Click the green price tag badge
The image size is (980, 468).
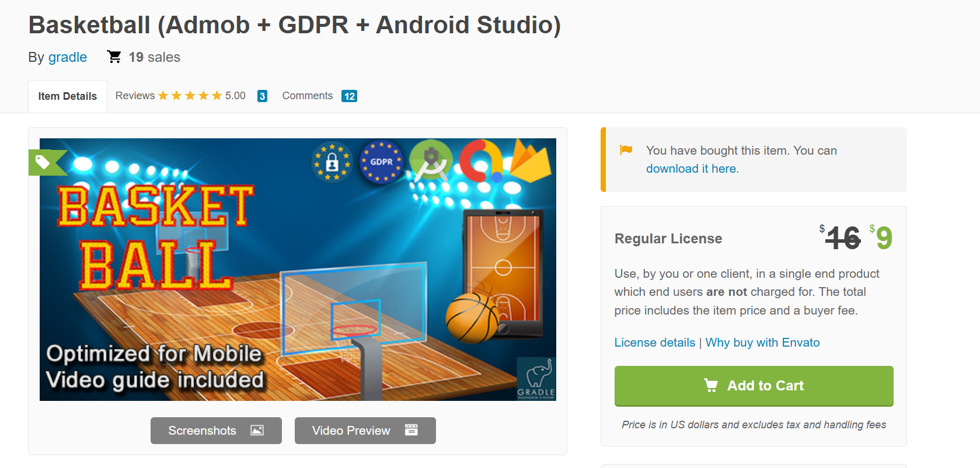coord(46,162)
